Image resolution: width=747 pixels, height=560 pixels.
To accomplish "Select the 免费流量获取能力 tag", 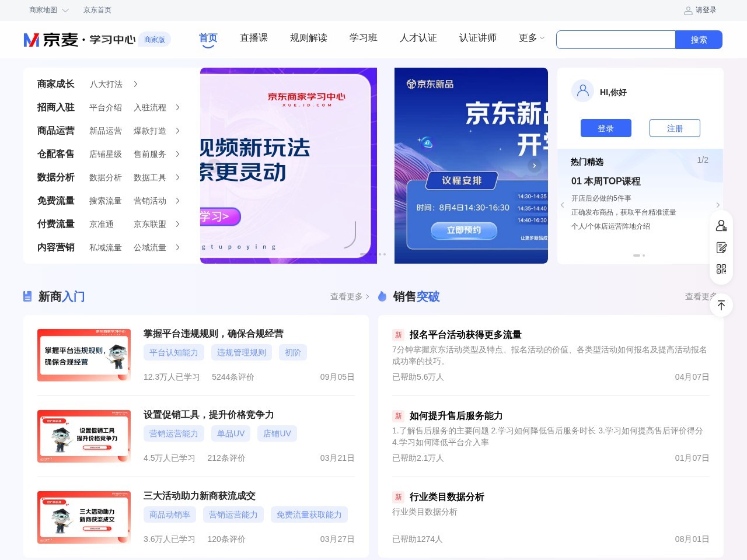I will pos(309,514).
